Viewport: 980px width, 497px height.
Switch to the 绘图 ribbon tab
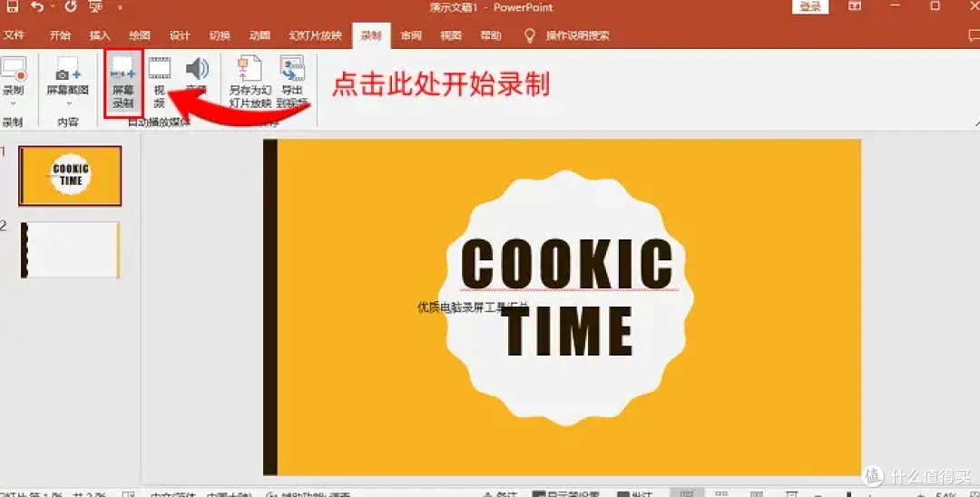(x=140, y=35)
